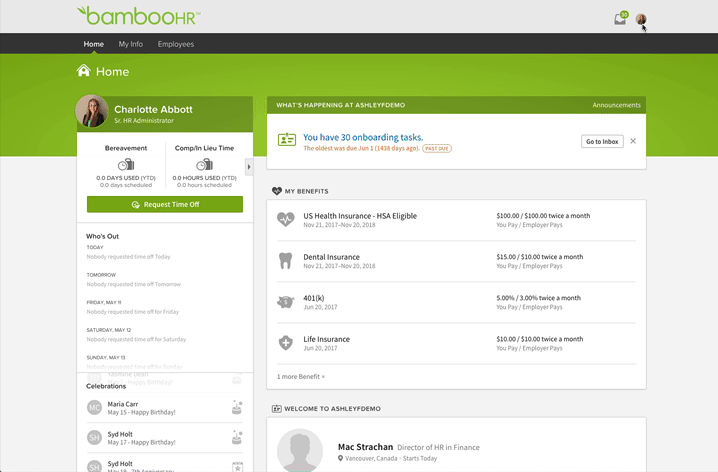Click the Life Insurance shield icon
The width and height of the screenshot is (718, 472).
pos(286,342)
